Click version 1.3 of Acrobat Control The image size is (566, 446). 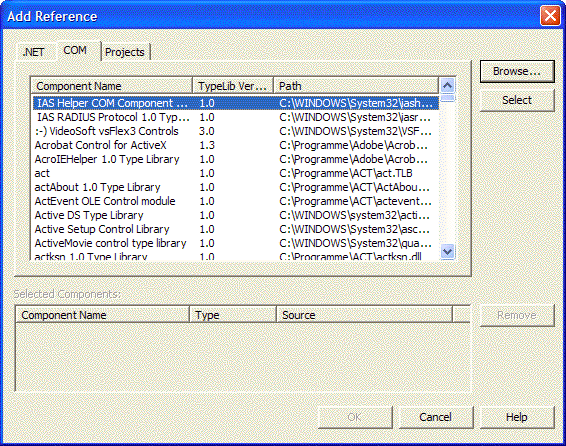(x=207, y=145)
